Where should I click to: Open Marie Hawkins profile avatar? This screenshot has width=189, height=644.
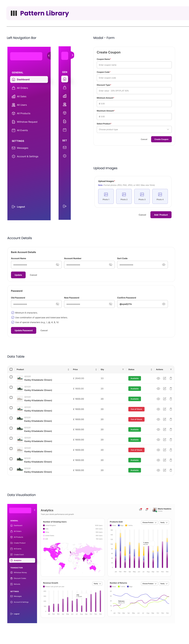pyautogui.click(x=154, y=510)
